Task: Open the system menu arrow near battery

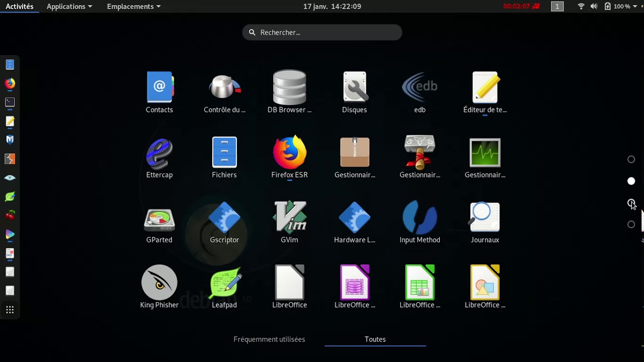Action: coord(636,7)
